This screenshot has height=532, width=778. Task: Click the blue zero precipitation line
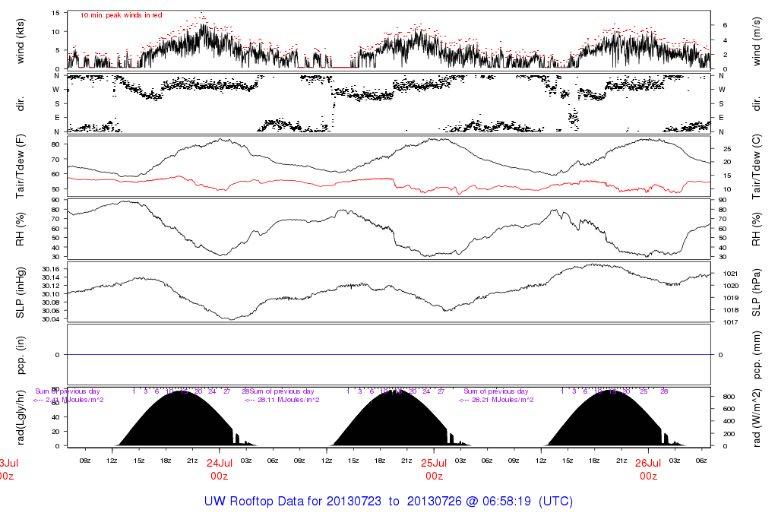click(389, 355)
